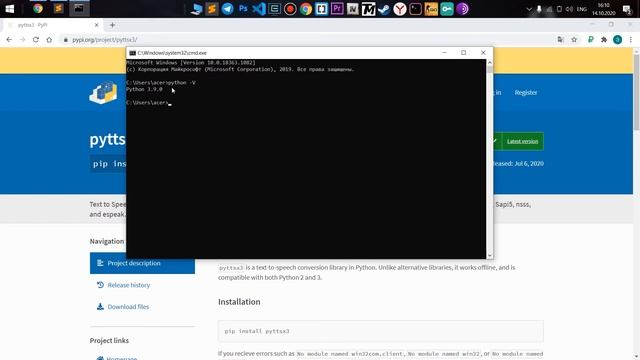This screenshot has height=360, width=640.
Task: Open the clock and date flyout
Action: (604, 9)
